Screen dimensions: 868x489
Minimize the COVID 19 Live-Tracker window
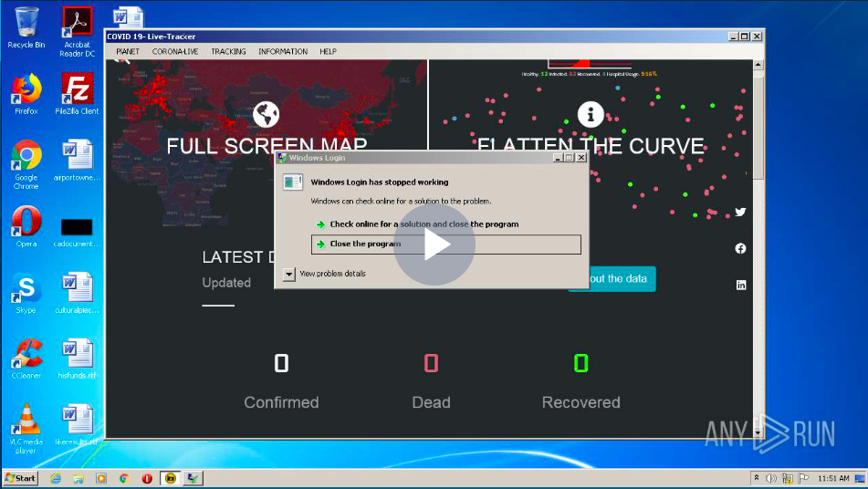[733, 36]
